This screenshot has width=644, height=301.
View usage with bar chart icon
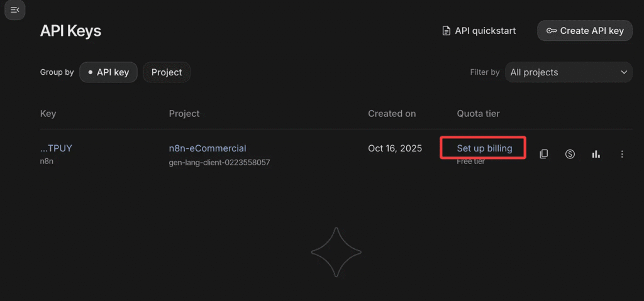[596, 154]
